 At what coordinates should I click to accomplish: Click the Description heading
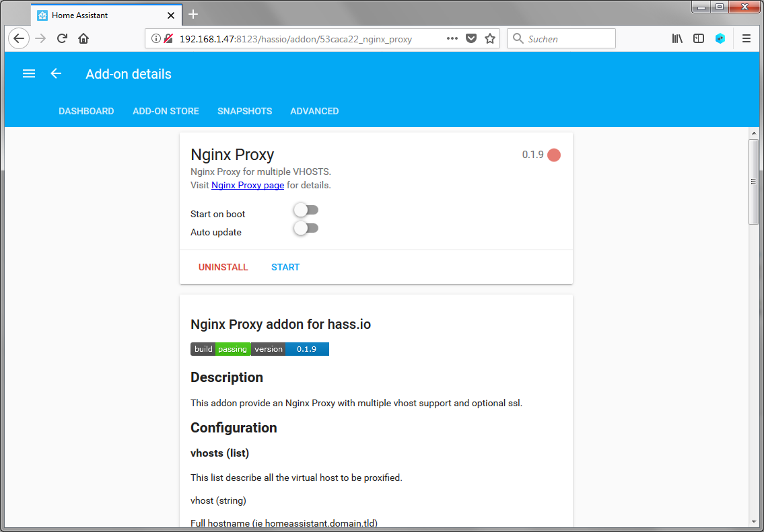point(227,377)
